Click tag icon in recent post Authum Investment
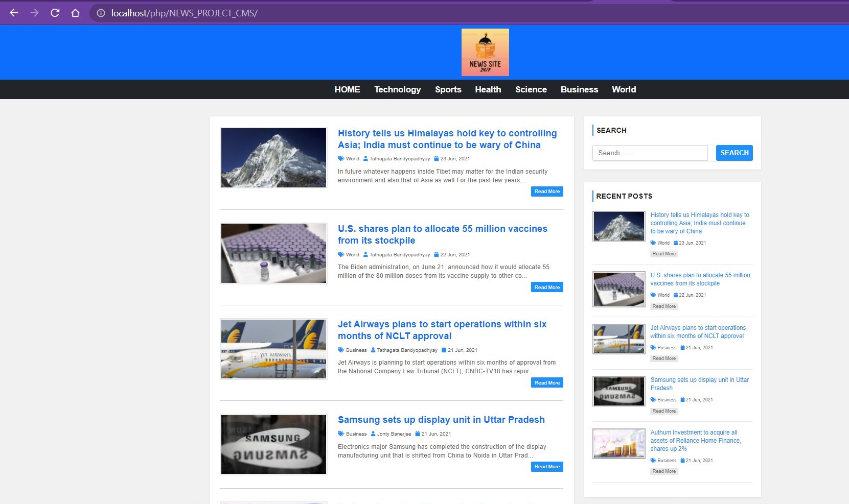Viewport: 849px width, 504px height. click(653, 460)
